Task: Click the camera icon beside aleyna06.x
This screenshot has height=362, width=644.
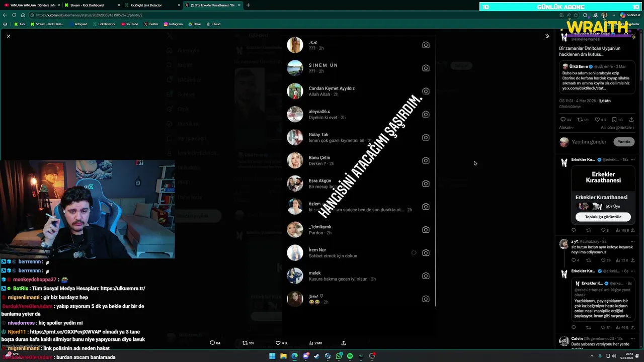Action: (426, 114)
